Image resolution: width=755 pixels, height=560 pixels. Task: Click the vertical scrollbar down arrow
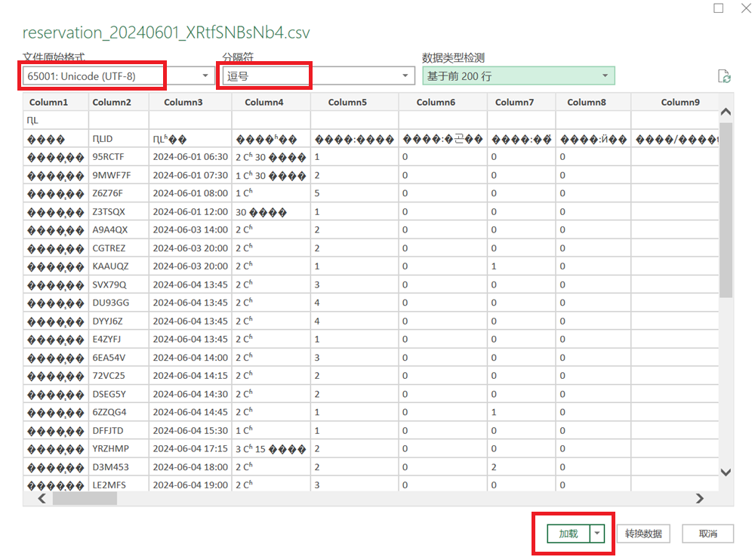[726, 472]
